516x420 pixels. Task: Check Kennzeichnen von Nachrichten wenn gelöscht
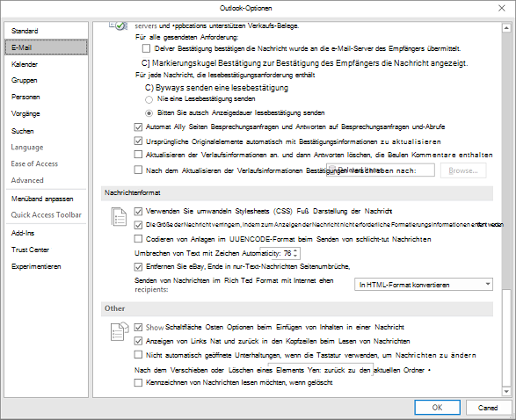click(138, 382)
